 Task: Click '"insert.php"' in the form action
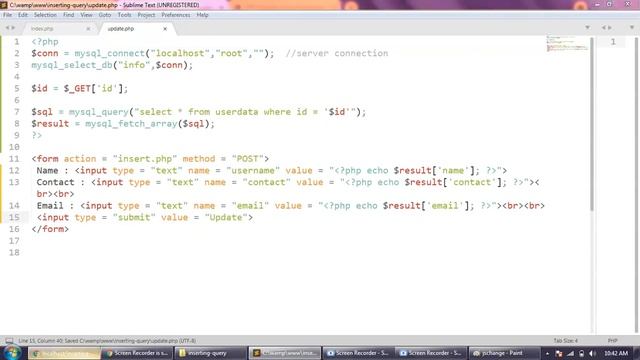(x=145, y=159)
